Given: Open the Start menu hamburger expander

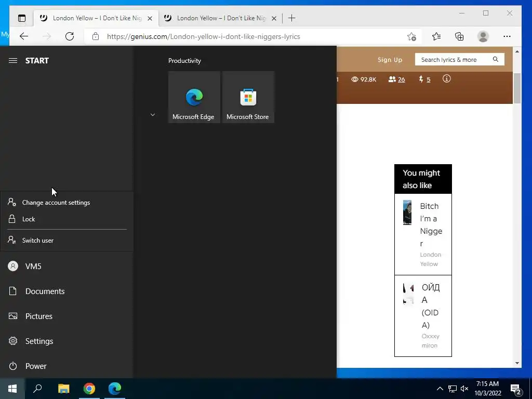Looking at the screenshot, I should [x=13, y=60].
